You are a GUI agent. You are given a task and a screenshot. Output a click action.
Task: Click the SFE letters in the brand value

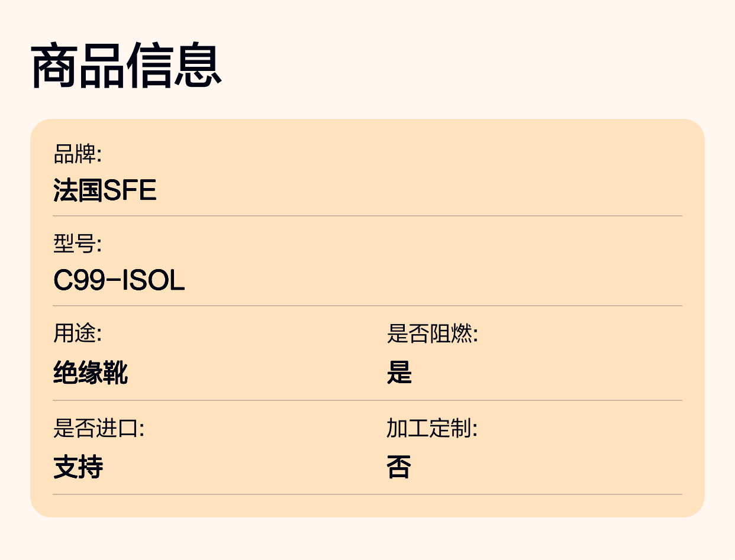pyautogui.click(x=130, y=190)
